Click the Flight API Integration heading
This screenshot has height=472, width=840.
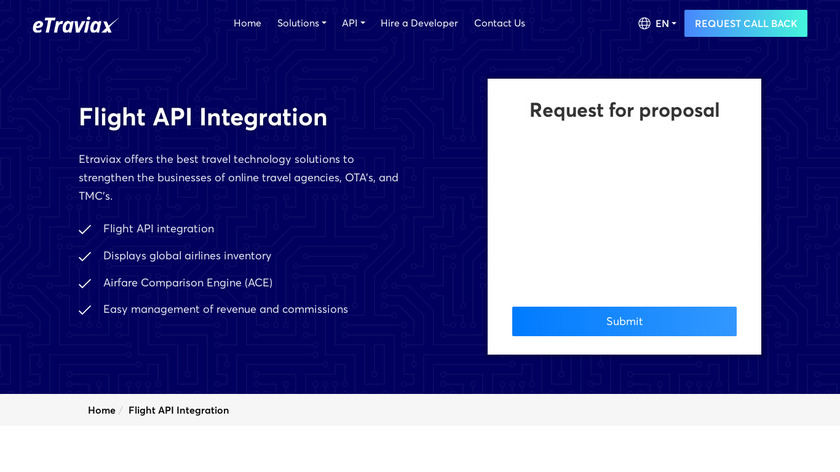tap(202, 117)
